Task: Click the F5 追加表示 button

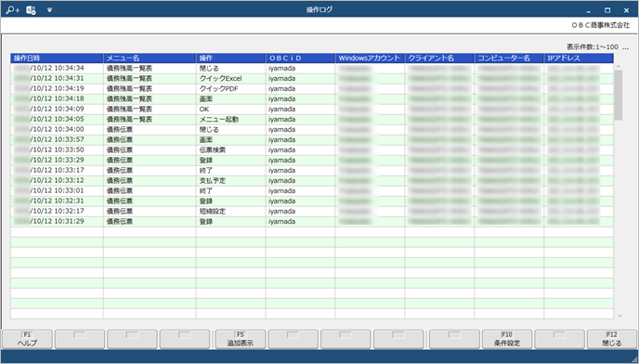Action: (241, 339)
